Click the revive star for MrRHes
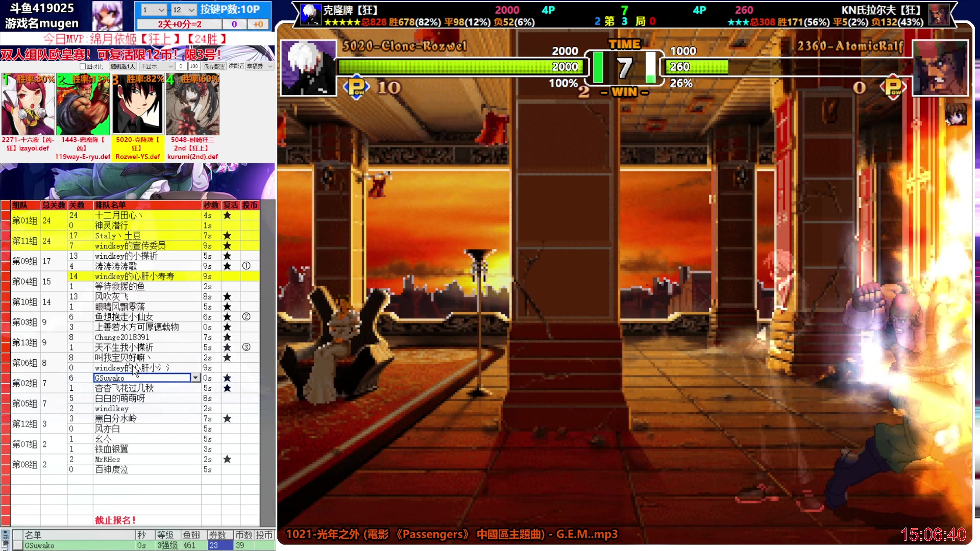This screenshot has height=551, width=980. pos(227,459)
